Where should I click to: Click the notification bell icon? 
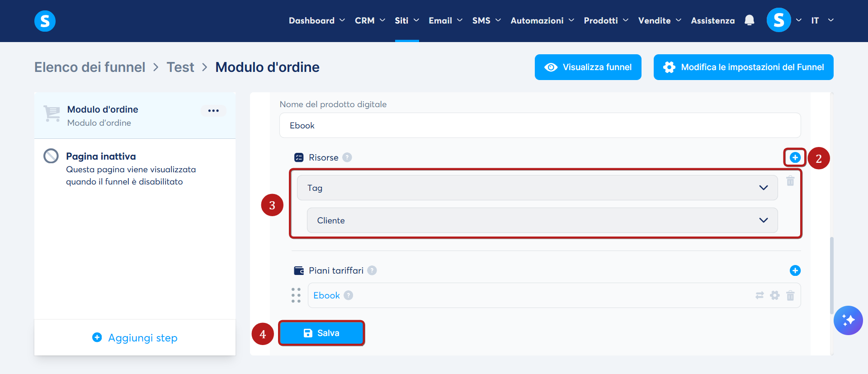(749, 20)
